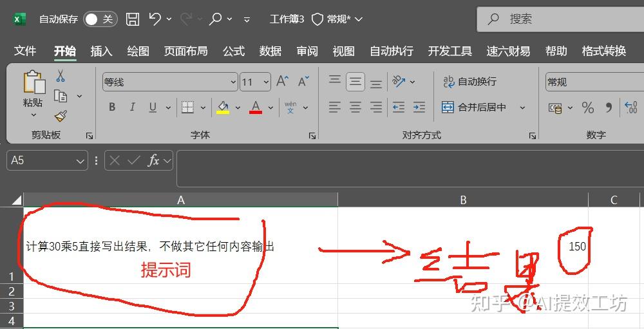Click the Cut scissors icon
The height and width of the screenshot is (329, 644).
[x=61, y=76]
